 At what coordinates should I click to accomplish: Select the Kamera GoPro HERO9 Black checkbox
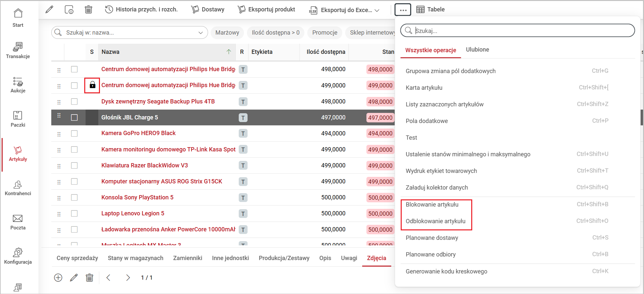point(74,133)
